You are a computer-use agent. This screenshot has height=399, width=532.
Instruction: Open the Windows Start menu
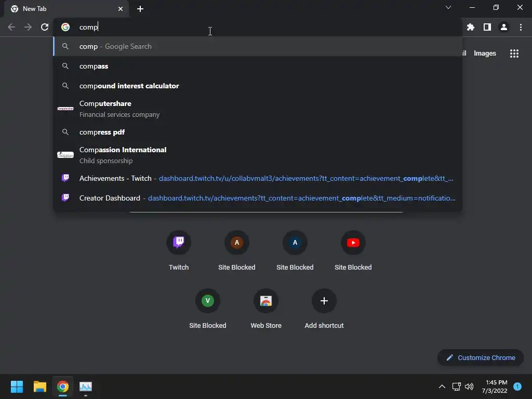pyautogui.click(x=17, y=387)
